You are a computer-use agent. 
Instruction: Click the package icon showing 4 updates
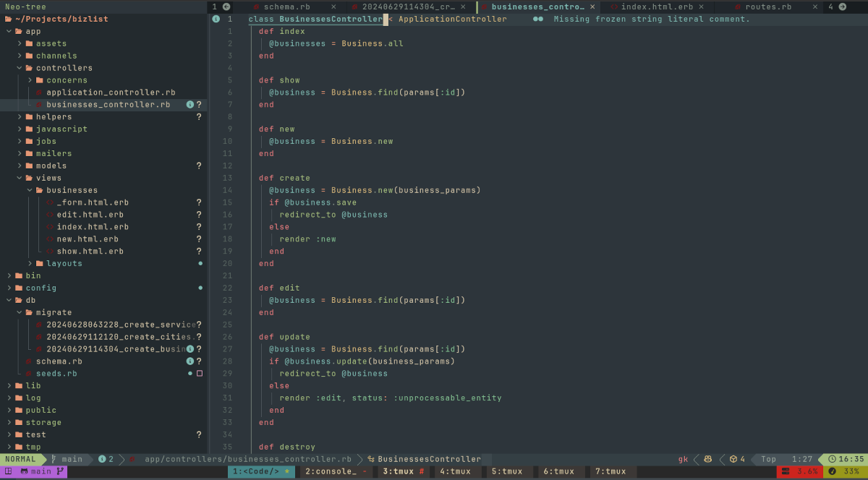click(x=733, y=459)
